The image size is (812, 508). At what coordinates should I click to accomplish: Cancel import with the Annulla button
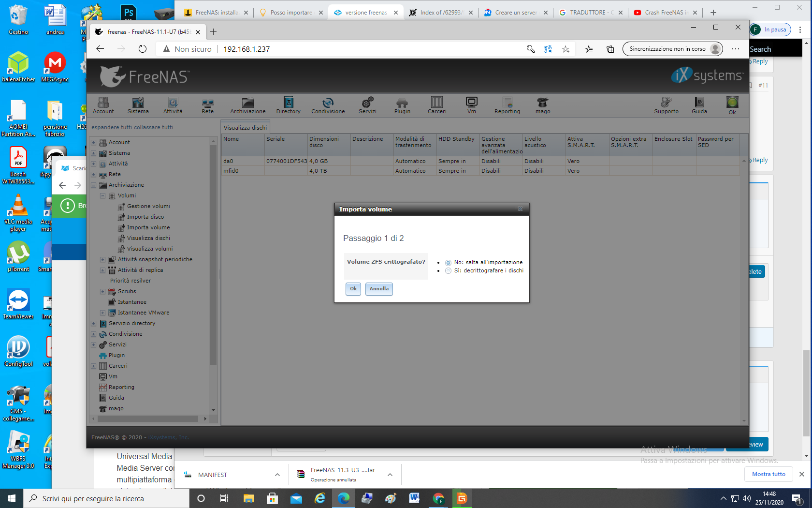pyautogui.click(x=379, y=289)
